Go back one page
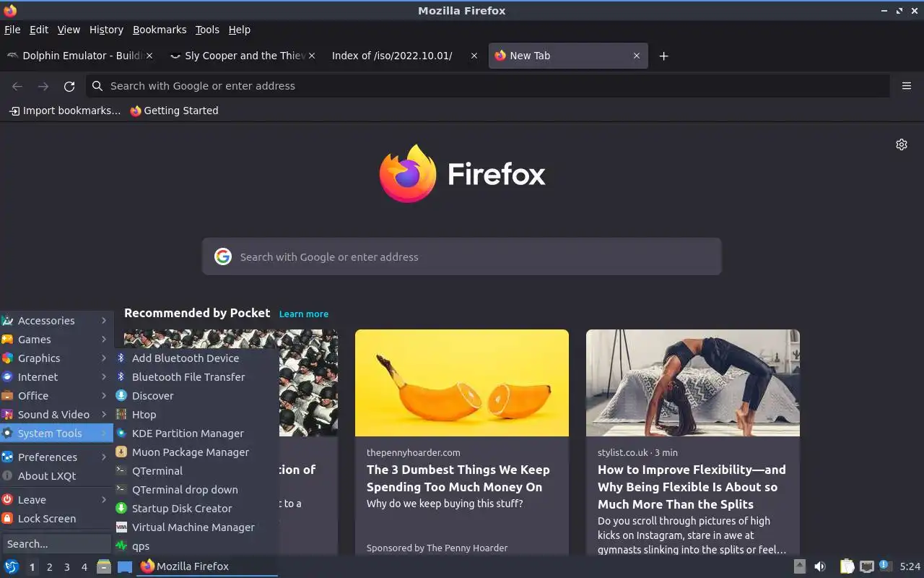 (17, 86)
